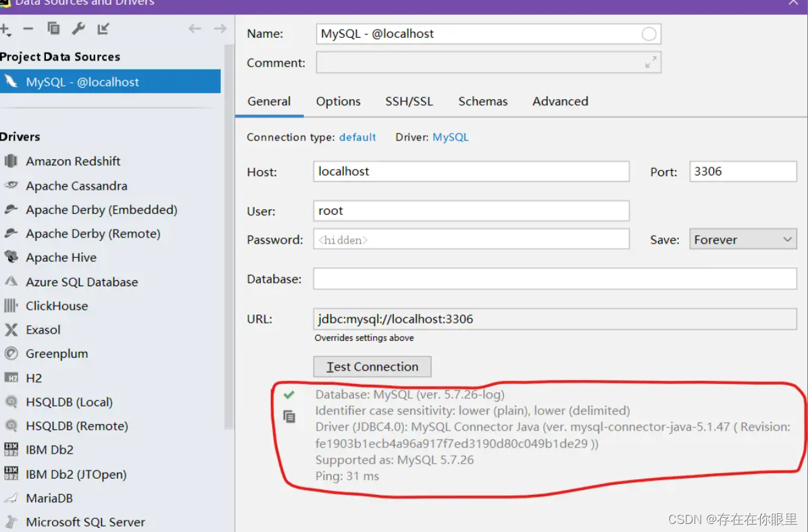Open the SSH/SSL tab
The image size is (808, 532).
[409, 101]
